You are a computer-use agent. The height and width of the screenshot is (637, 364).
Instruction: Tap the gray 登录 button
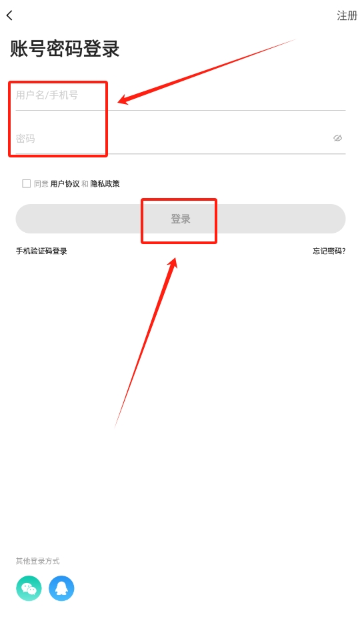coord(181,219)
